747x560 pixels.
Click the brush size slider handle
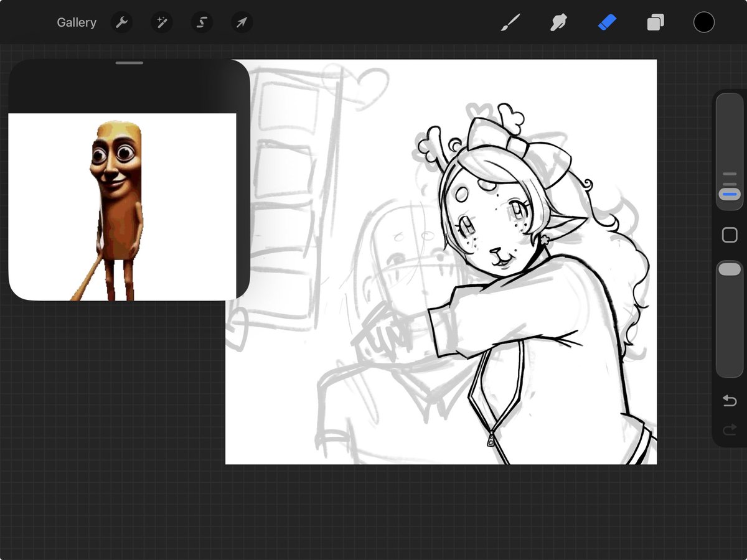tap(730, 195)
